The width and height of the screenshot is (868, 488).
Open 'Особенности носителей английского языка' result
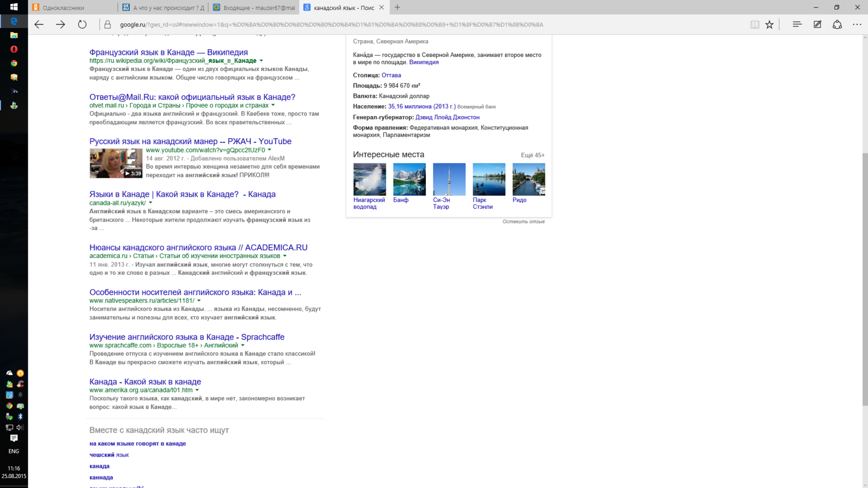click(x=195, y=292)
